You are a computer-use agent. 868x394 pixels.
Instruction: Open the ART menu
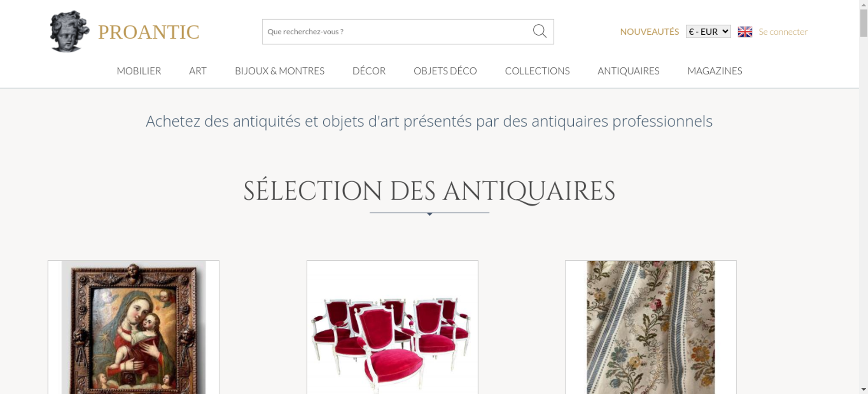198,71
